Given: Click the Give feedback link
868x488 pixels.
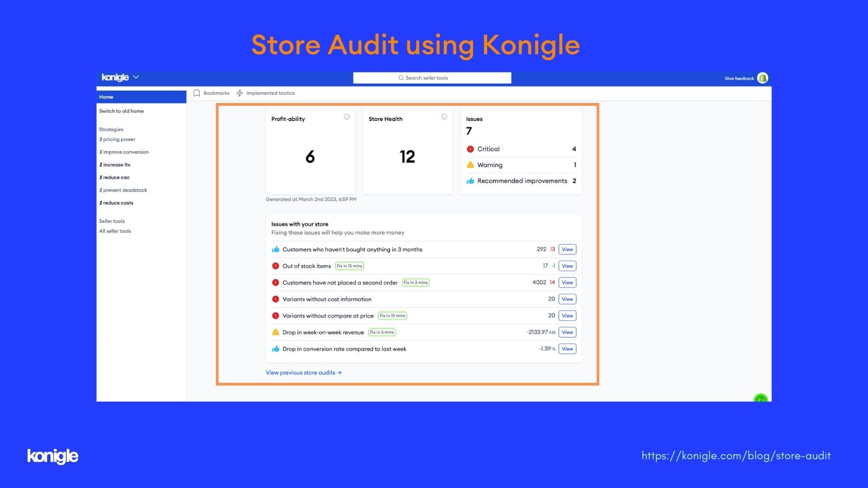Looking at the screenshot, I should pyautogui.click(x=739, y=79).
